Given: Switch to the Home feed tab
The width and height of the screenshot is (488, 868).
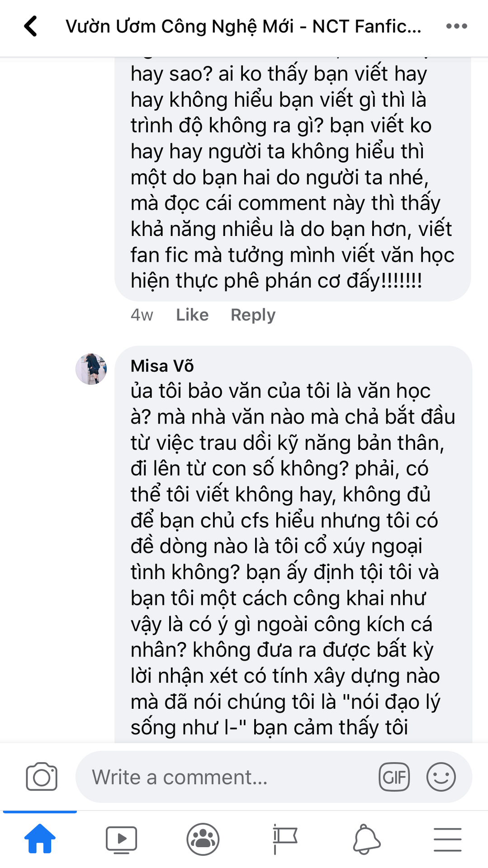Looking at the screenshot, I should pyautogui.click(x=40, y=839).
